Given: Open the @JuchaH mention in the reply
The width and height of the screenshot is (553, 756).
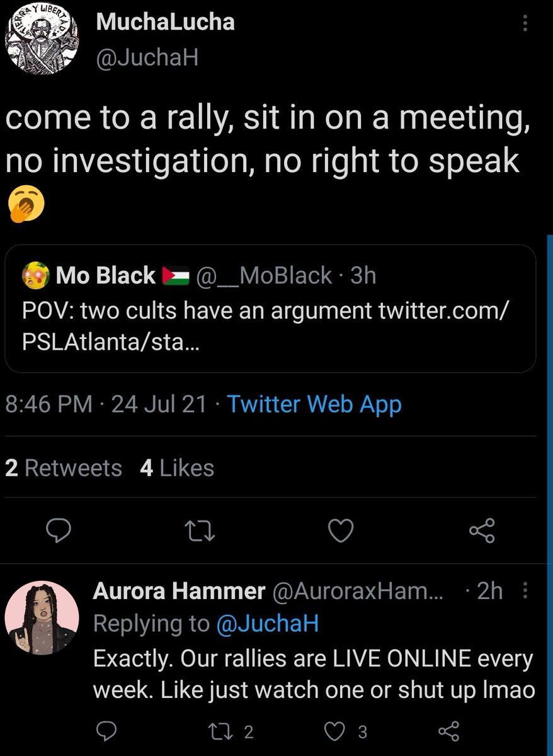Looking at the screenshot, I should tap(267, 623).
